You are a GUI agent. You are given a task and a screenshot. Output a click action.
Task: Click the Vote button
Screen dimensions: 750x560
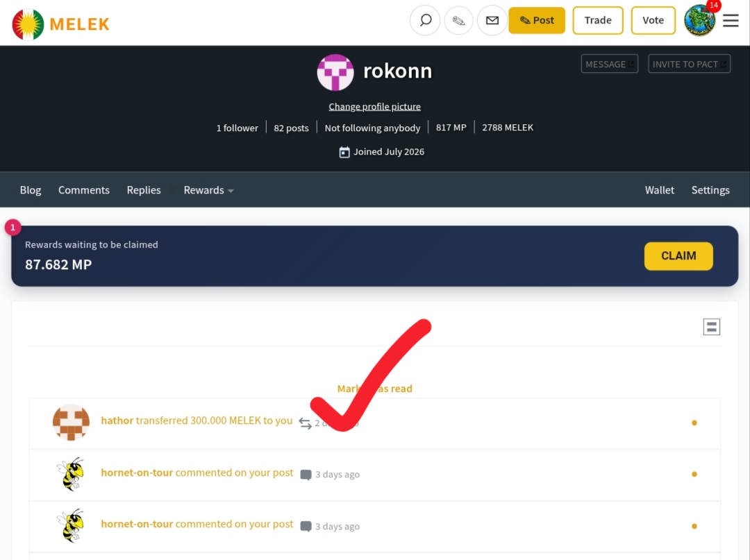(653, 21)
